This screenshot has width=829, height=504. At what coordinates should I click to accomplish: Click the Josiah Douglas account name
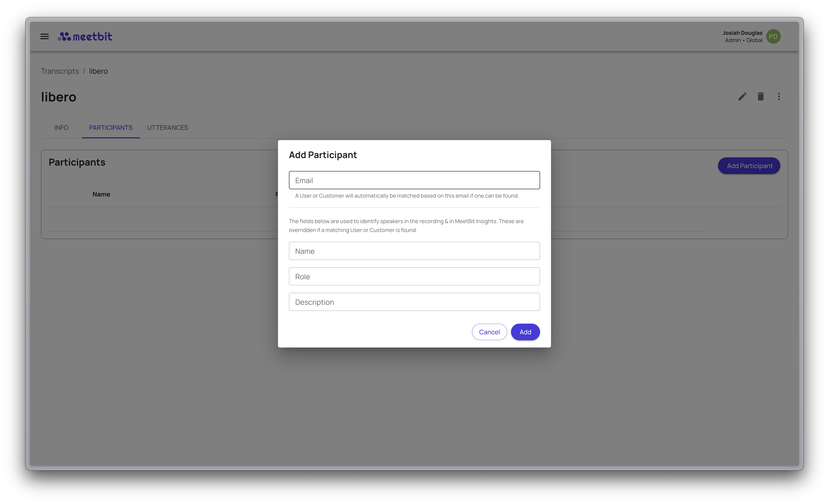tap(742, 33)
